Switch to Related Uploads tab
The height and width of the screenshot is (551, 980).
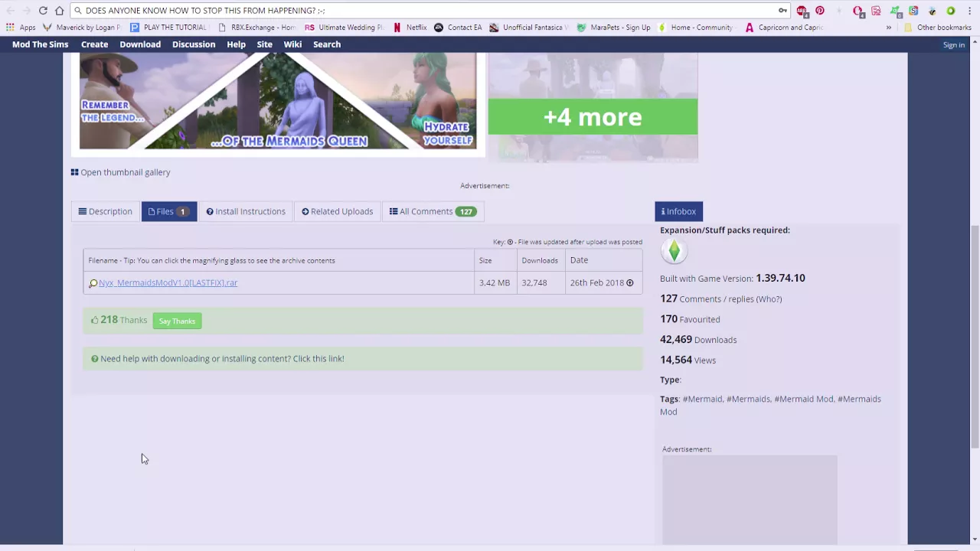[338, 211]
